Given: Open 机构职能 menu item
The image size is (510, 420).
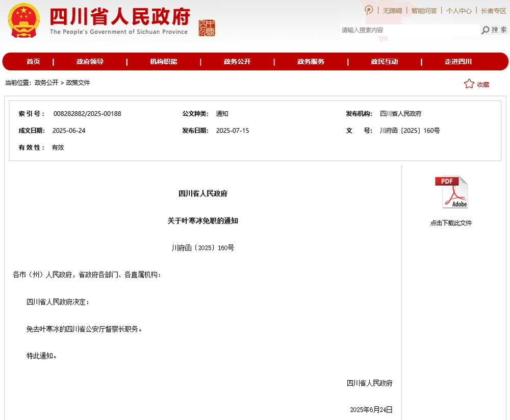Looking at the screenshot, I should point(164,62).
